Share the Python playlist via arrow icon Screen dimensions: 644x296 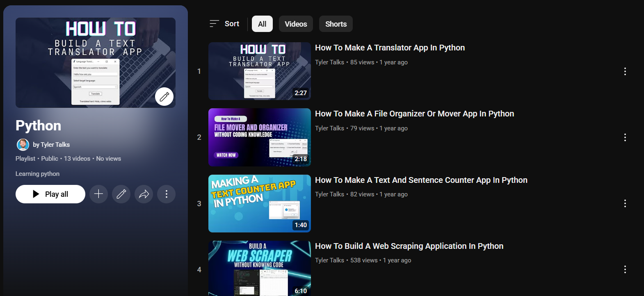pyautogui.click(x=144, y=194)
